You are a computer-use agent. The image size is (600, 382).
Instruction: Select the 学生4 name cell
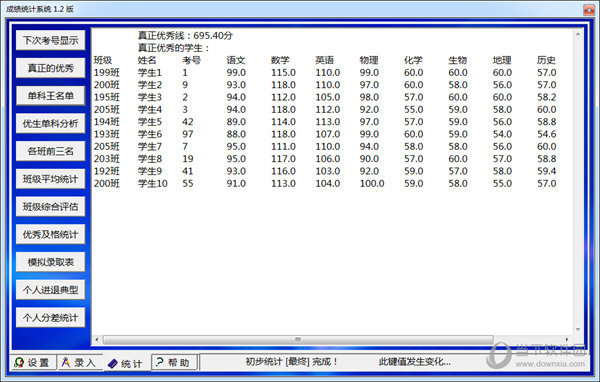click(150, 109)
